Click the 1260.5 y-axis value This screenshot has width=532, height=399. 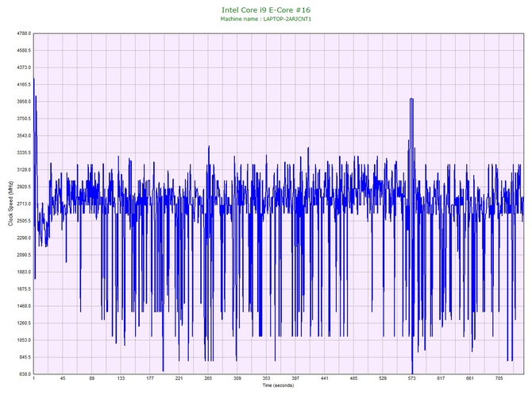[23, 323]
